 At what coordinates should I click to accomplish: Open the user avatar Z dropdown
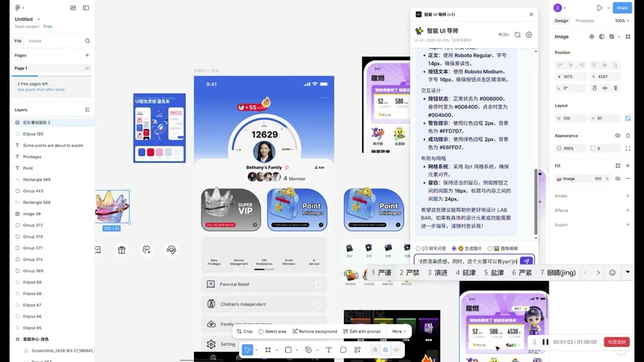[560, 8]
